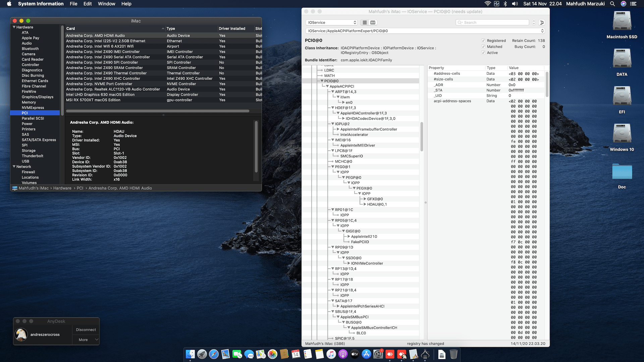The image size is (644, 362).
Task: Toggle the Matched checkbox
Action: pos(483,47)
